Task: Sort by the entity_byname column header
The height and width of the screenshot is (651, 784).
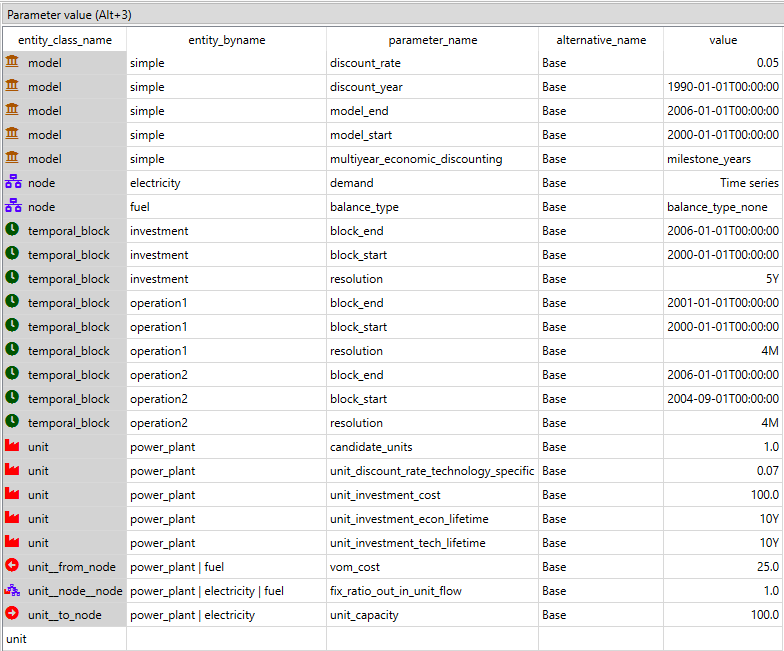Action: (226, 40)
